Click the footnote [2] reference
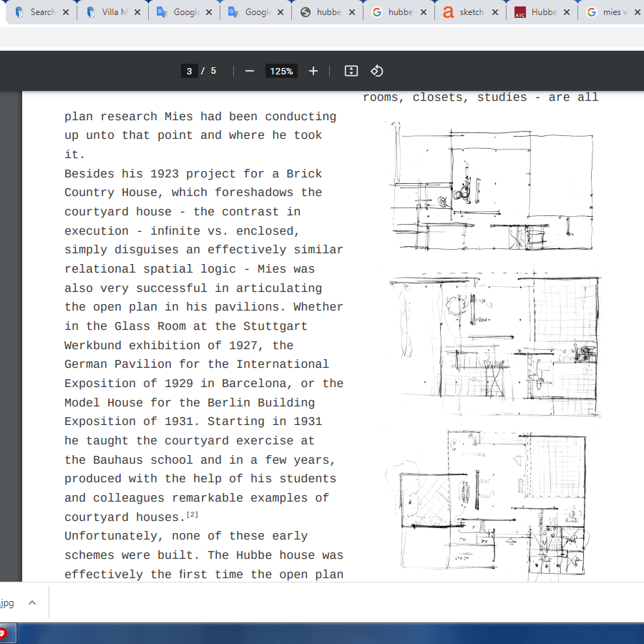 click(x=192, y=514)
